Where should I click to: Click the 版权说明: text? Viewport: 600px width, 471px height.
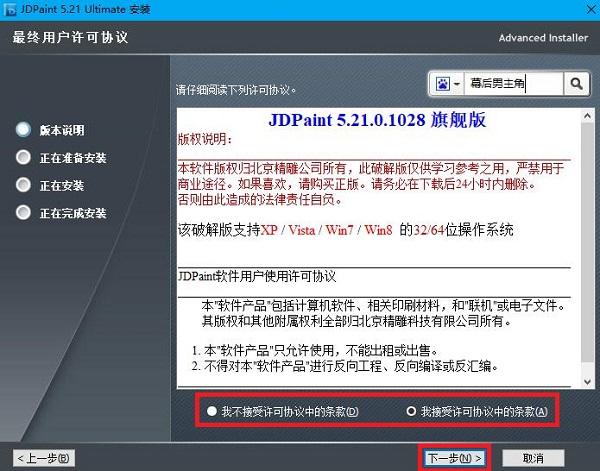[204, 139]
